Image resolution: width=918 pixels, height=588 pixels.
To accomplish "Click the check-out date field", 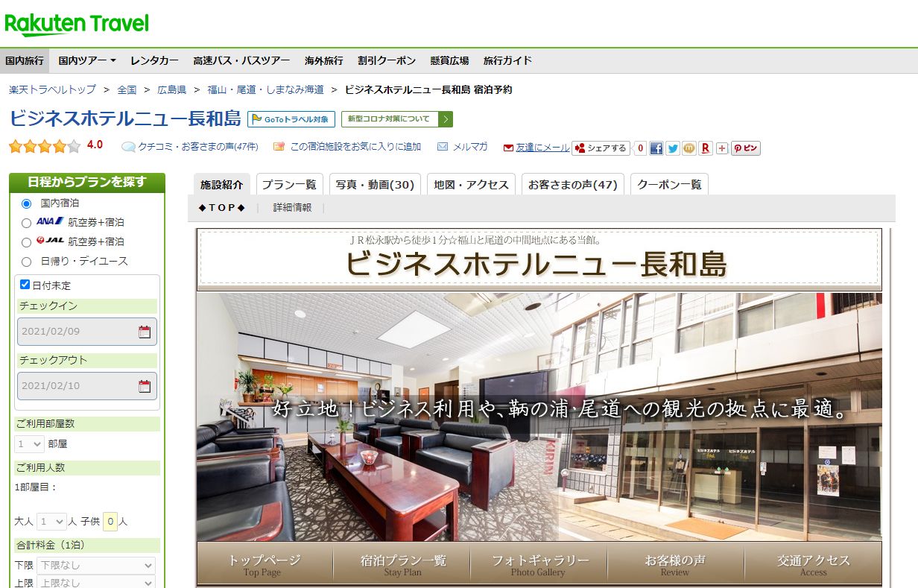I will click(86, 386).
